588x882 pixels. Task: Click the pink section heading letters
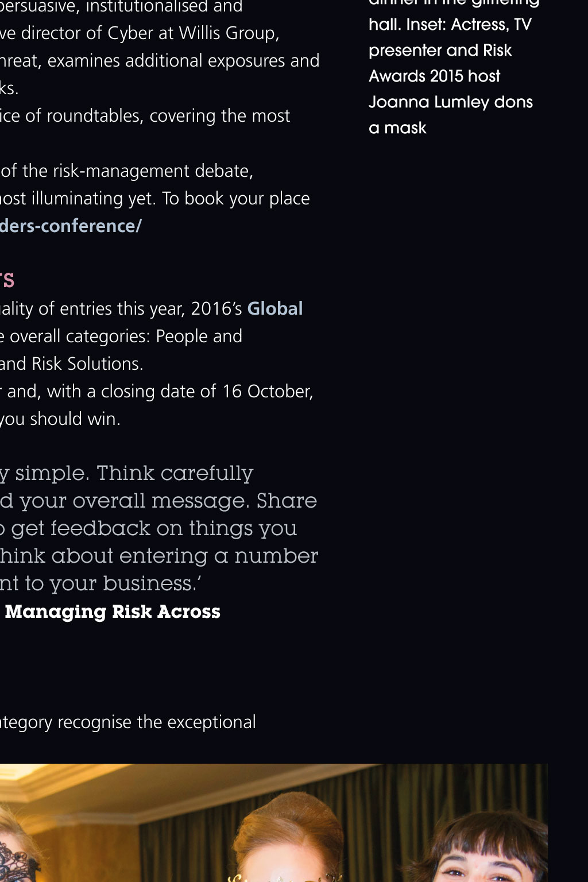click(x=7, y=280)
